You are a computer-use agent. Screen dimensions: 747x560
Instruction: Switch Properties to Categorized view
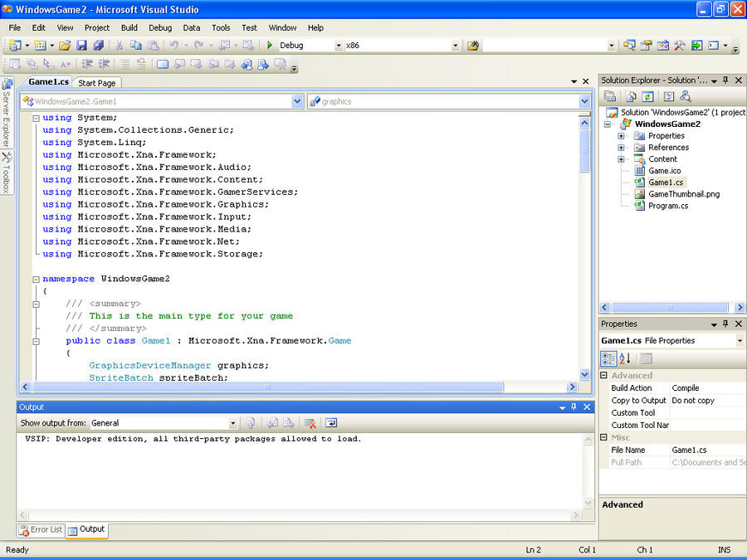(x=608, y=358)
